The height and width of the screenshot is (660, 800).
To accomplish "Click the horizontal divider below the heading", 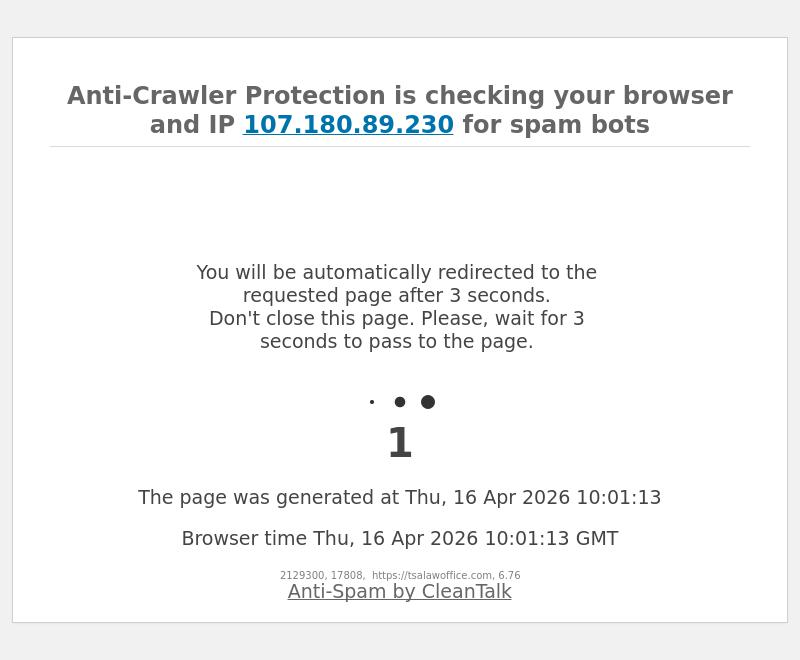I will (399, 147).
